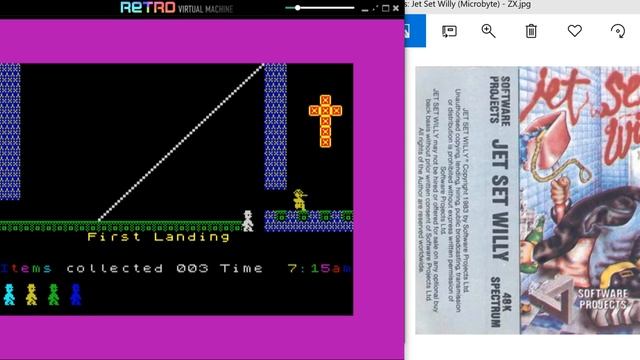Click the yellow remaining-life Willy figure
Image resolution: width=640 pixels, height=360 pixels.
pyautogui.click(x=31, y=295)
